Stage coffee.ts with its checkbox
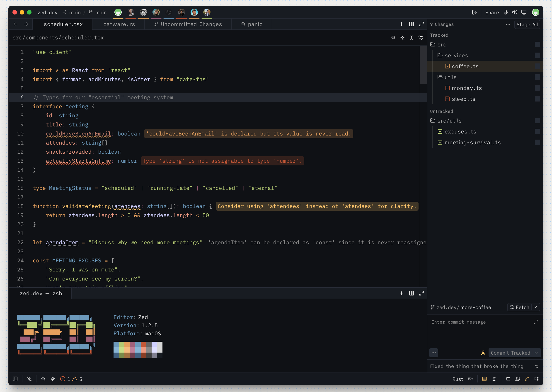This screenshot has width=552, height=392. point(537,66)
